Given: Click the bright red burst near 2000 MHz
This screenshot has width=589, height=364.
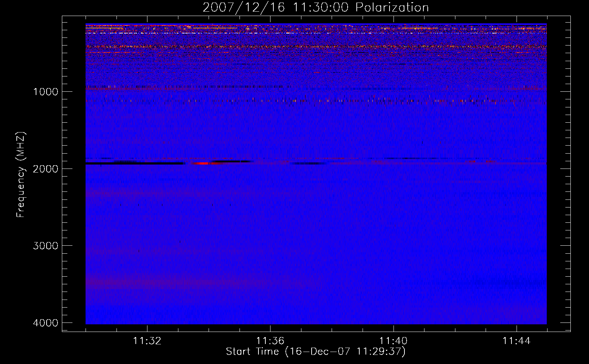Looking at the screenshot, I should point(206,163).
